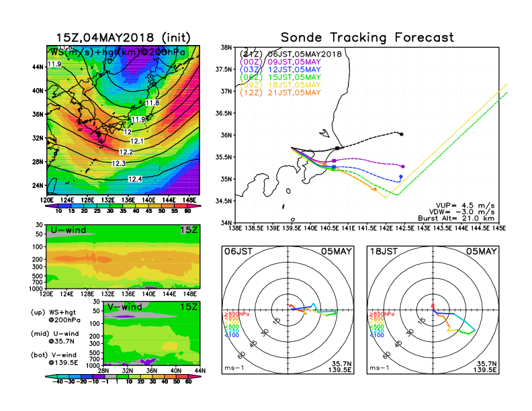Select the 'VUP= 4.5 m/s' parameter
This screenshot has width=532, height=411.
pyautogui.click(x=465, y=205)
